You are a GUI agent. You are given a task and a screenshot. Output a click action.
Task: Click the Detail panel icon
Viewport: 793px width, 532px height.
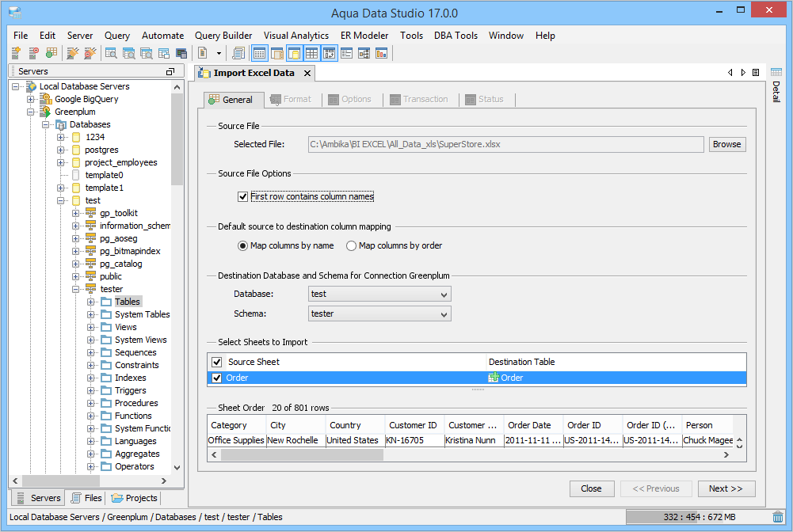[776, 72]
